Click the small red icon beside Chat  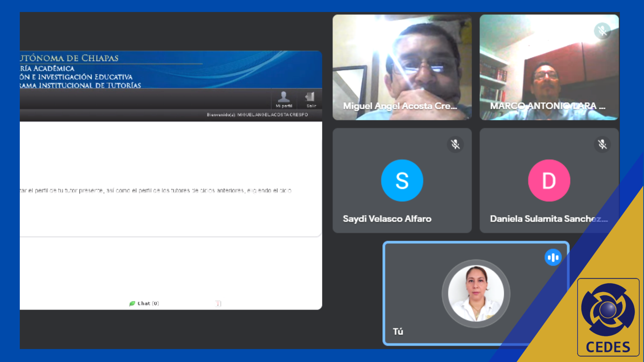pyautogui.click(x=218, y=303)
